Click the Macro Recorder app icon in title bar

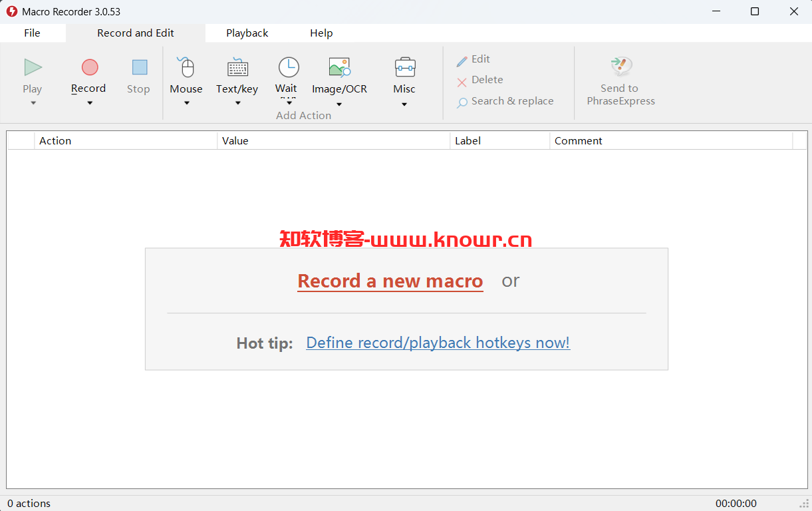(x=11, y=11)
